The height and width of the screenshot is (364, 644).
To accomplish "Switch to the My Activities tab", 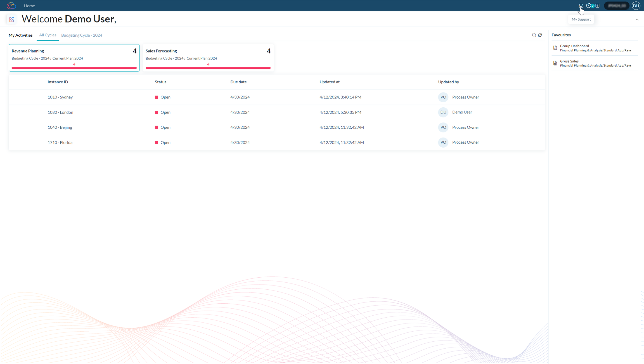I will point(20,35).
